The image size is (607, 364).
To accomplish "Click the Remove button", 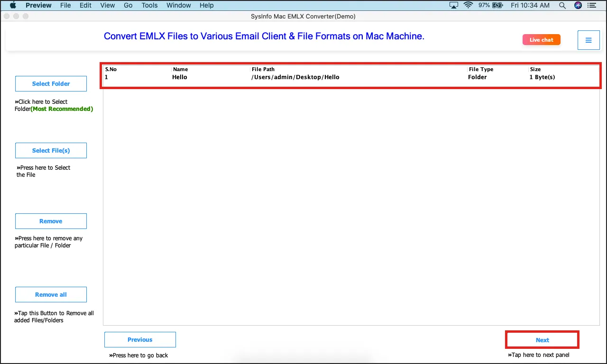I will pyautogui.click(x=51, y=221).
